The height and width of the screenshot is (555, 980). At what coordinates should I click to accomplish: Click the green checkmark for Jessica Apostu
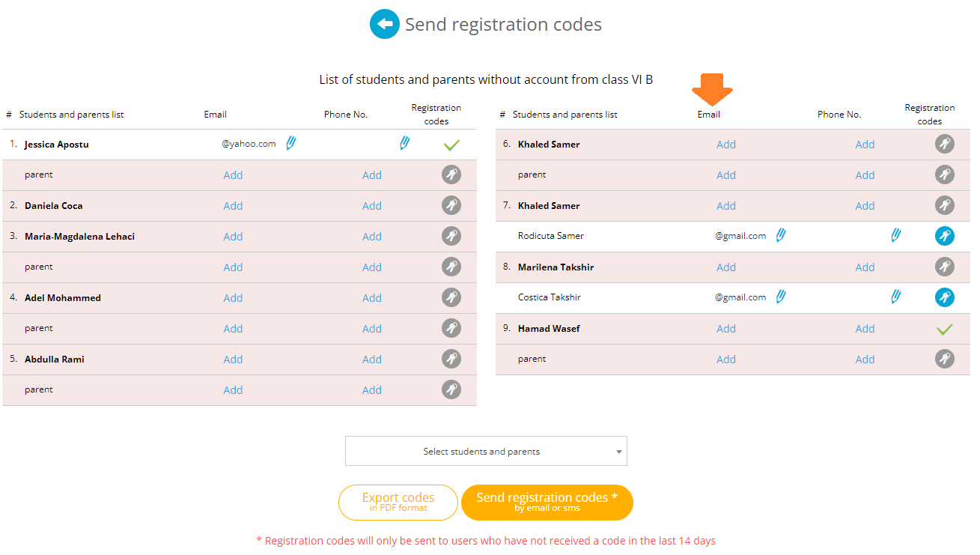pos(451,145)
